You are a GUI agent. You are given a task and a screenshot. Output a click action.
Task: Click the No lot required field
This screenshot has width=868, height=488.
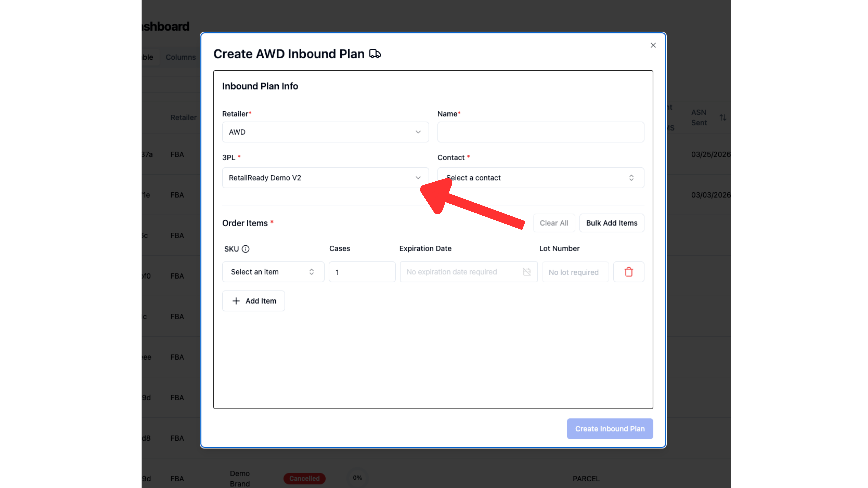tap(575, 272)
